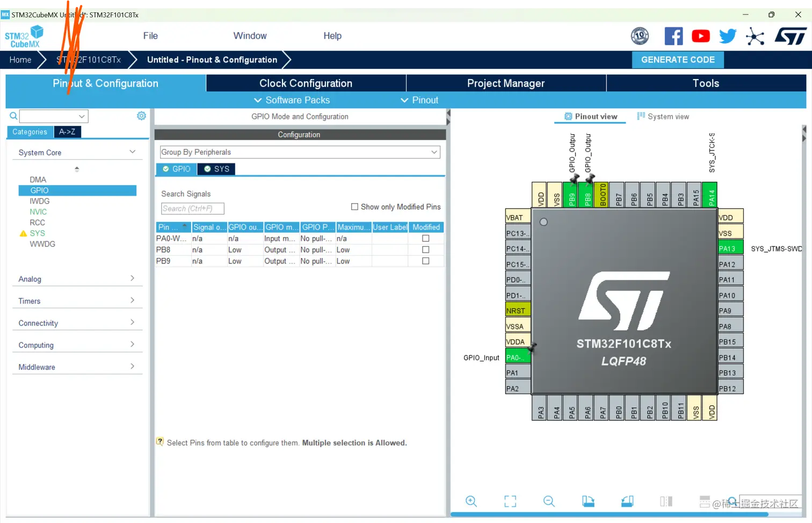
Task: Open the Window menu
Action: tap(250, 36)
